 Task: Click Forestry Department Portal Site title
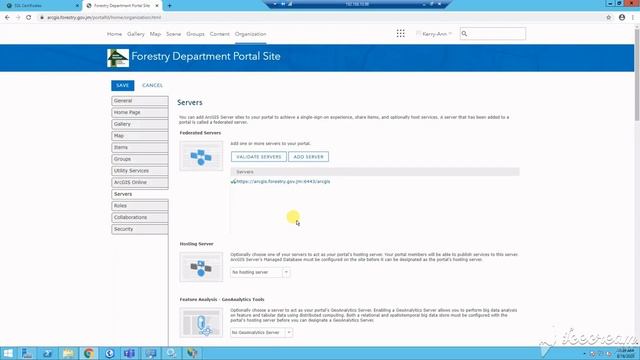pos(206,56)
